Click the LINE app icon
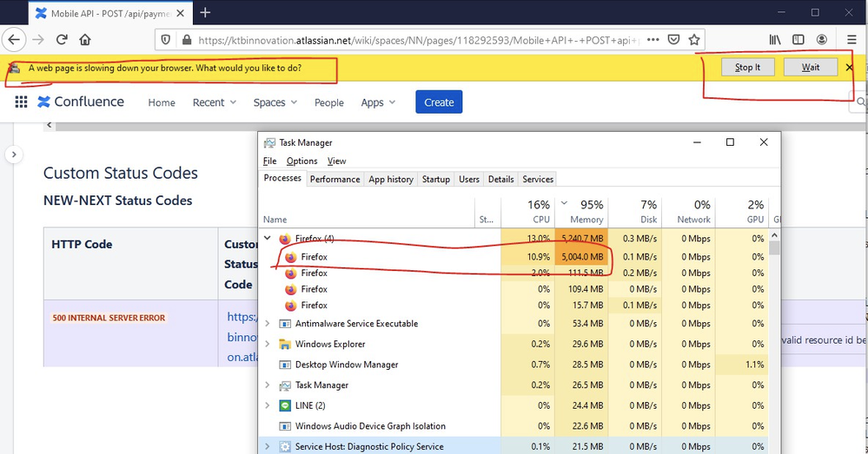 coord(285,405)
